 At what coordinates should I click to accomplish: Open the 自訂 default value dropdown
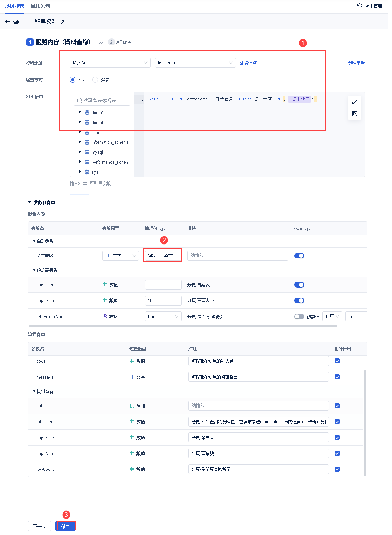click(332, 316)
